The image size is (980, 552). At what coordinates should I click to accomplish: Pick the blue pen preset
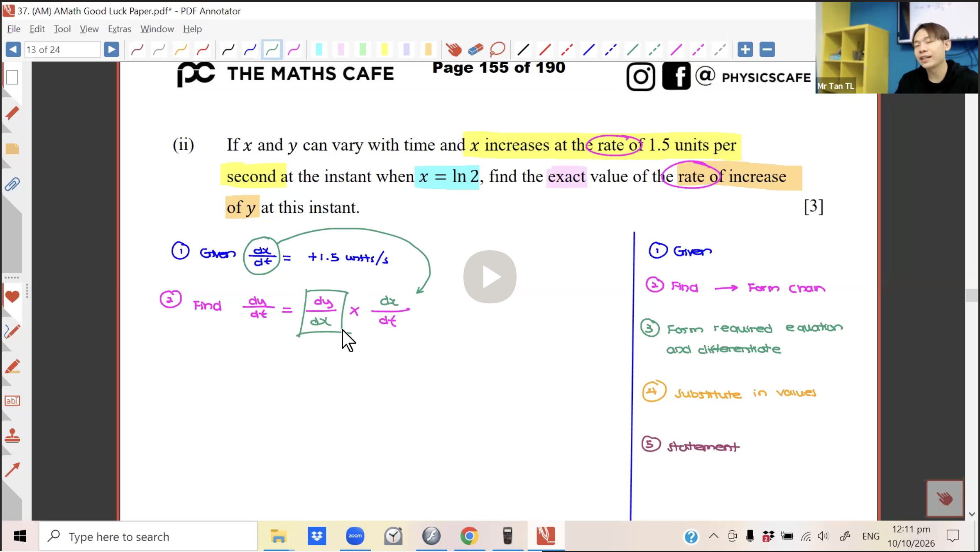click(x=250, y=49)
